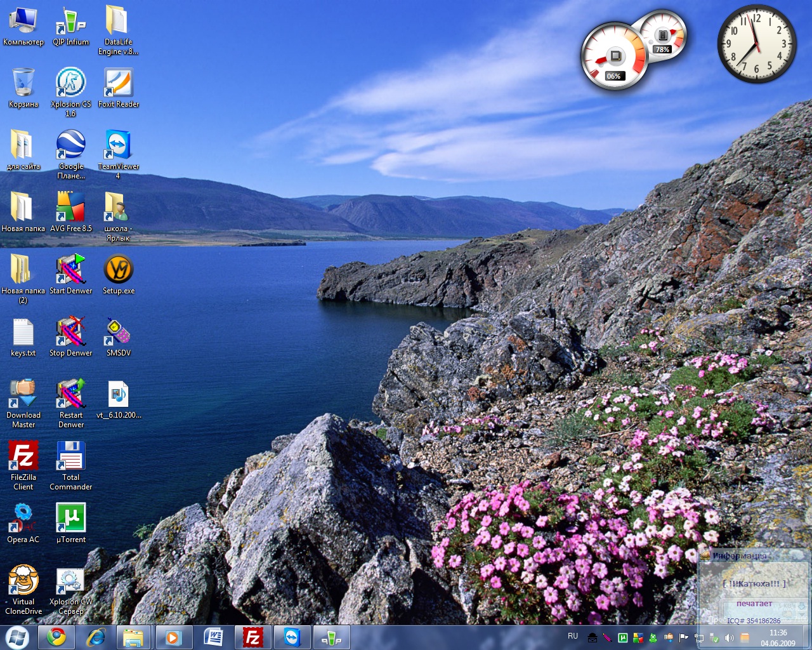The image size is (812, 650).
Task: Switch to QIP Infium in taskbar
Action: (x=331, y=637)
